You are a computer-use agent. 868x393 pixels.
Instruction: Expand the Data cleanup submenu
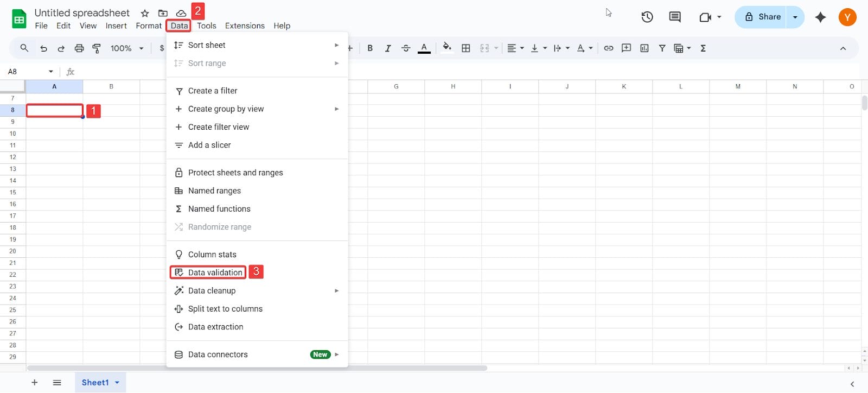point(257,290)
